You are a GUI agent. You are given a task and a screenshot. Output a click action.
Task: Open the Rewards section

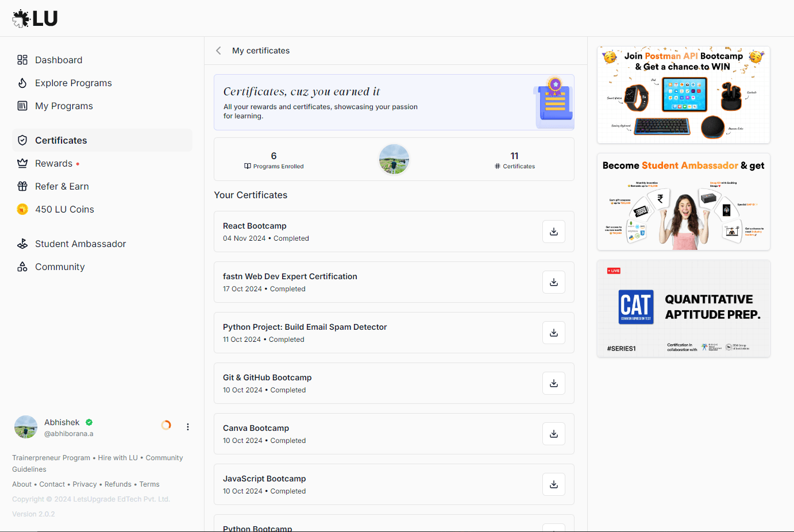click(x=53, y=163)
